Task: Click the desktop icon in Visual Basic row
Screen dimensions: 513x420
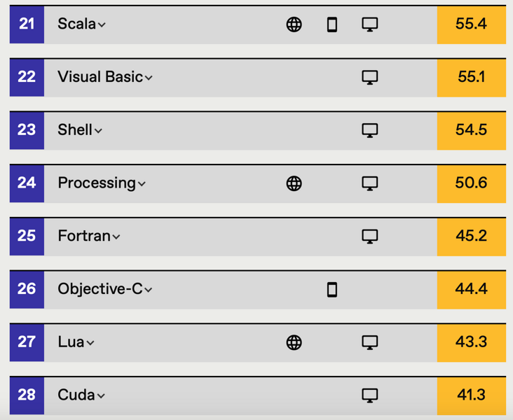Action: pos(370,78)
